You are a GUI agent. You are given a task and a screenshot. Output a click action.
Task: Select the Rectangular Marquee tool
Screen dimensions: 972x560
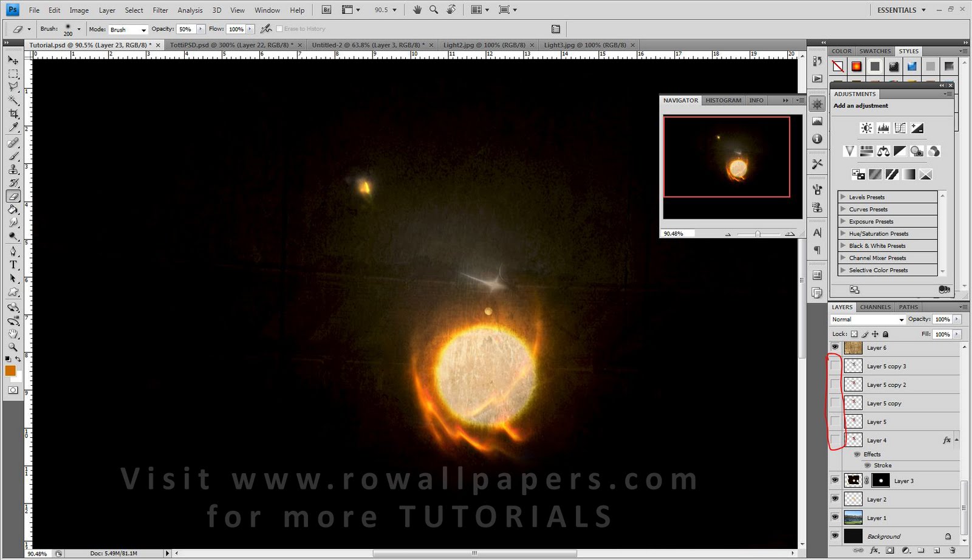[x=13, y=74]
